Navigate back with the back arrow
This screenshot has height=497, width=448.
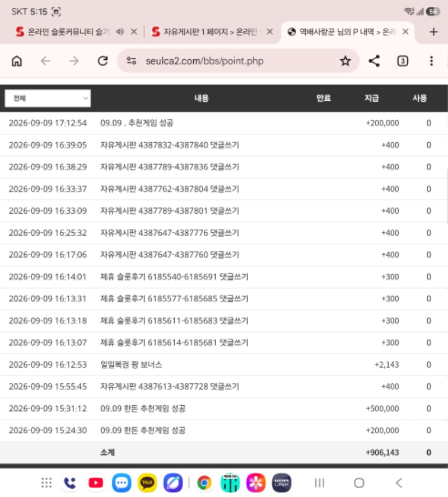click(45, 61)
